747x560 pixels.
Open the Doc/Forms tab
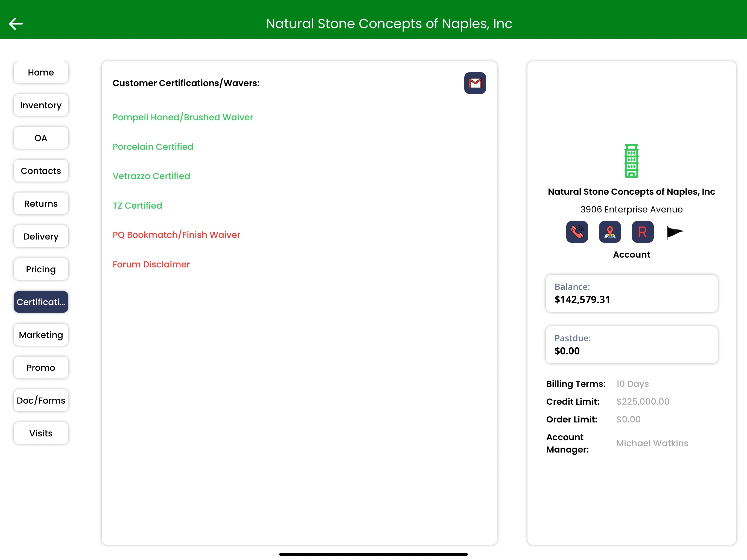tap(41, 400)
